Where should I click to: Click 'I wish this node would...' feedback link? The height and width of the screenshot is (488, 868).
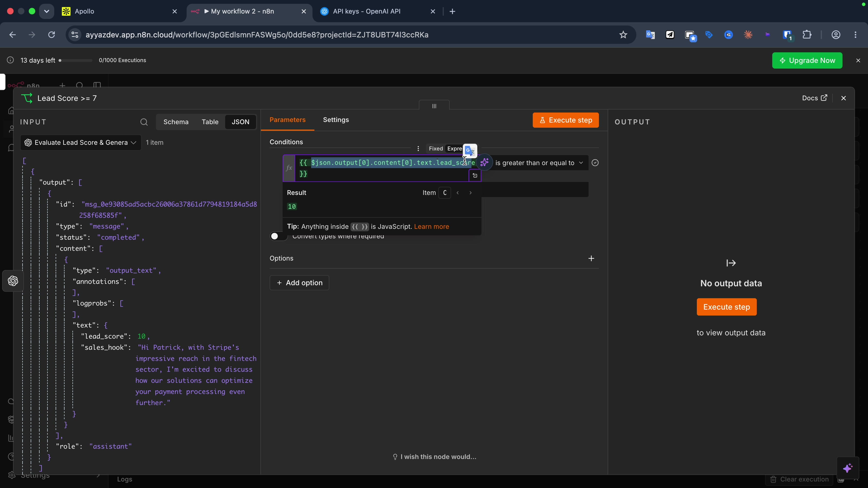[434, 457]
